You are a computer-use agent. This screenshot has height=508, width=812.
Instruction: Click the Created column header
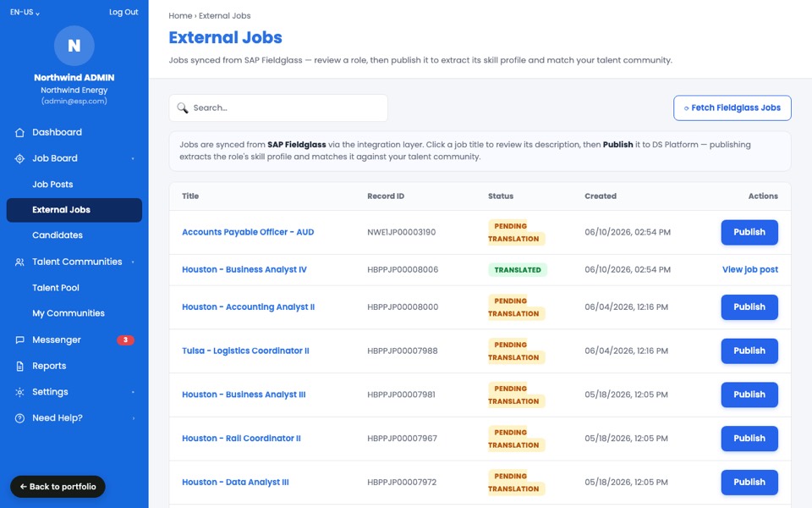(601, 196)
